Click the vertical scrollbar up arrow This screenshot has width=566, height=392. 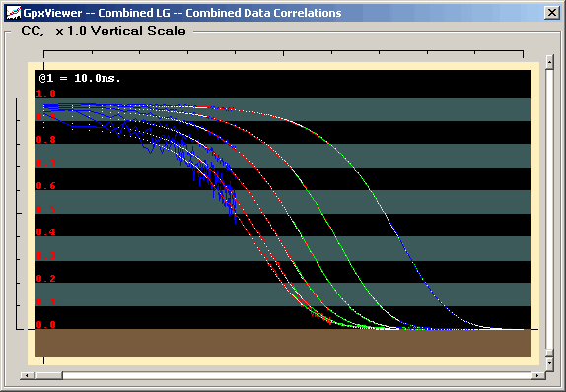coord(549,62)
